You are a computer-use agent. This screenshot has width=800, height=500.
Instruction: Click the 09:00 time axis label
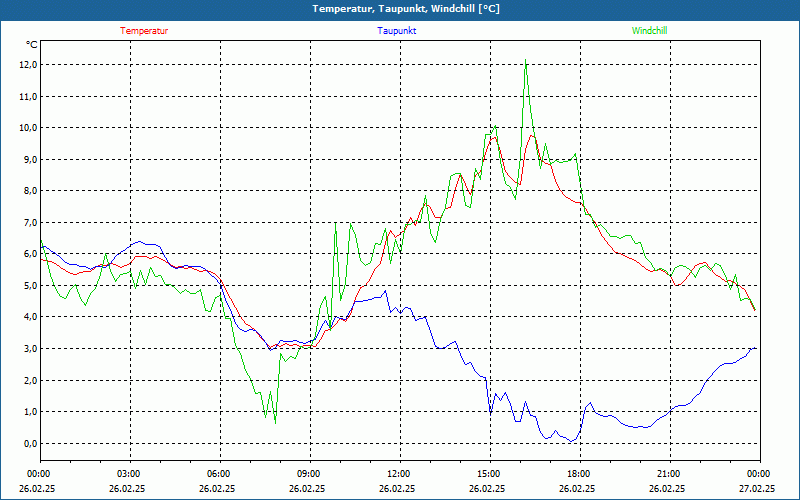point(309,474)
